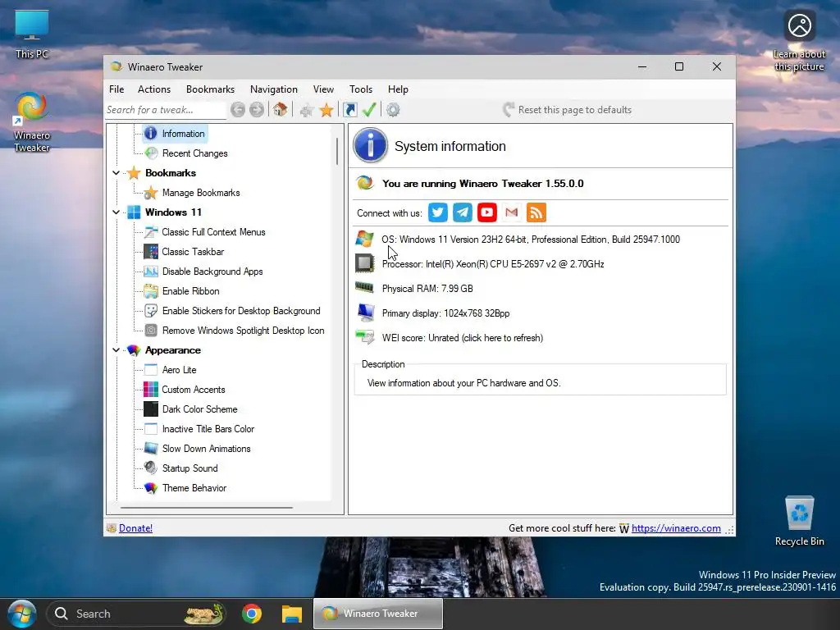Open the YouTube social link icon
840x630 pixels.
[x=487, y=212]
